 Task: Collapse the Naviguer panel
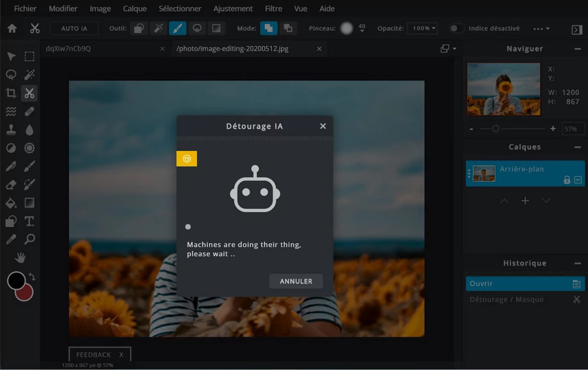tap(578, 49)
